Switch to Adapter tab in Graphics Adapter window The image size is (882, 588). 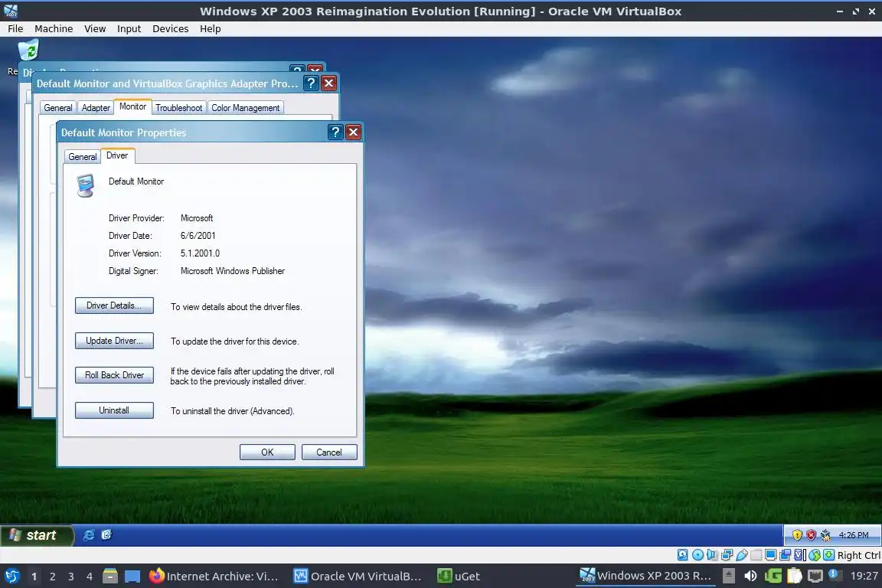click(x=96, y=108)
